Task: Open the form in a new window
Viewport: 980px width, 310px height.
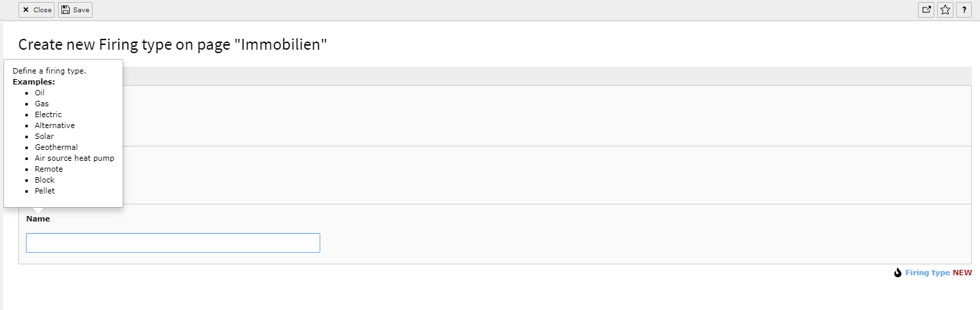Action: (926, 10)
